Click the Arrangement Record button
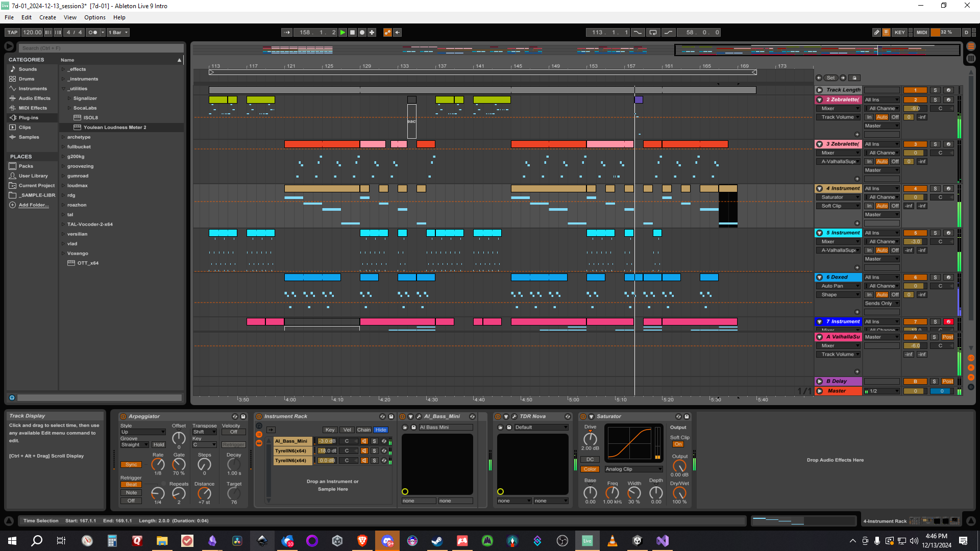The width and height of the screenshot is (980, 551). pos(362,32)
